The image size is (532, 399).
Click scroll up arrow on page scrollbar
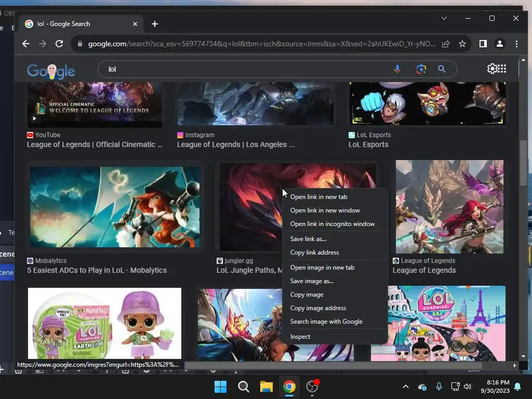click(523, 60)
